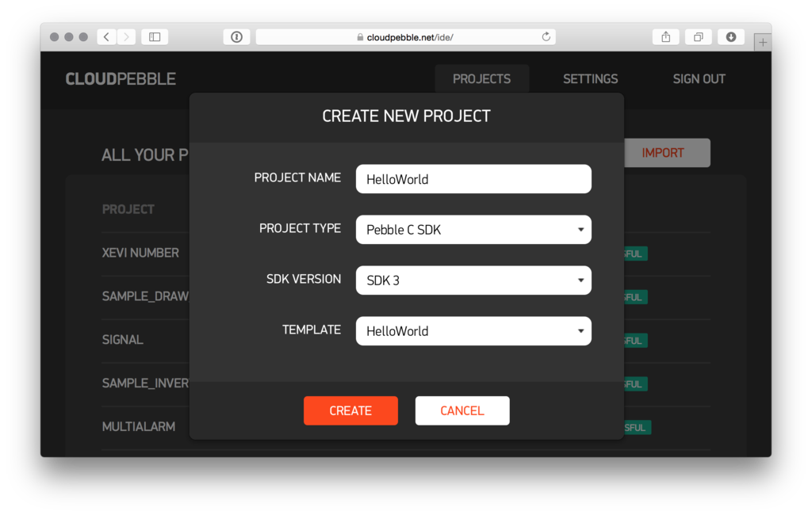The height and width of the screenshot is (515, 812).
Task: Open the SAMPLE_DRAW project
Action: coord(146,296)
